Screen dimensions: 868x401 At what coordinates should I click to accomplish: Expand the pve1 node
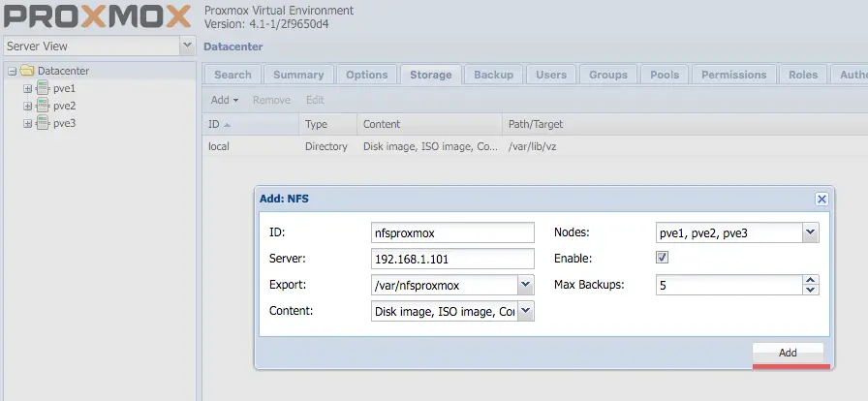[x=28, y=88]
